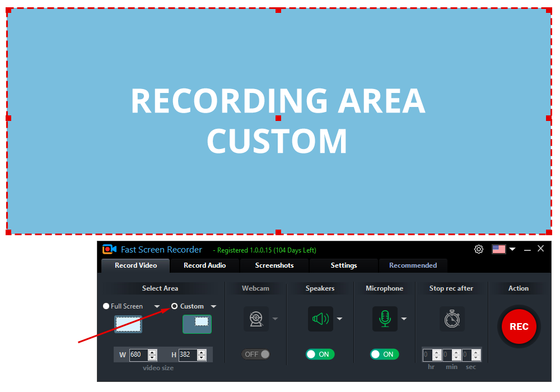Image resolution: width=560 pixels, height=392 pixels.
Task: Open the language dropdown next to flag
Action: click(x=512, y=249)
